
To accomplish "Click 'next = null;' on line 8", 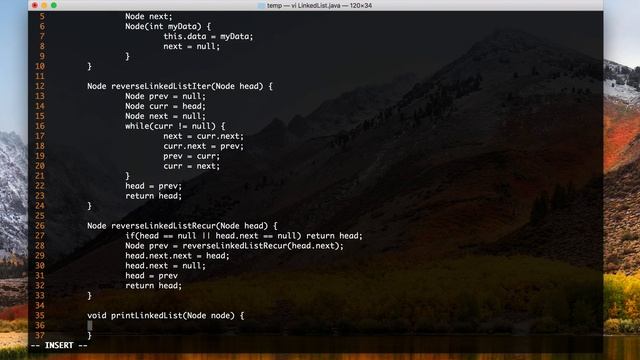I will tap(191, 47).
